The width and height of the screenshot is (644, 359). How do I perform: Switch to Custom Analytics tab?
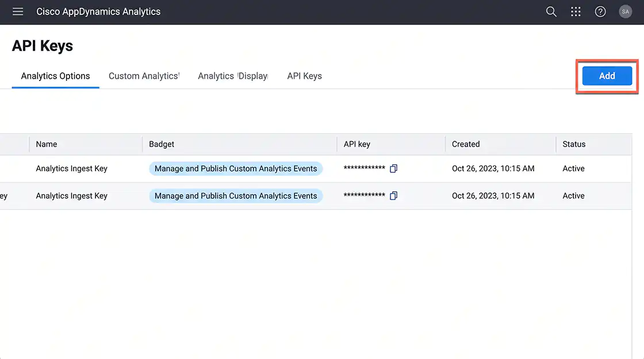(x=144, y=76)
